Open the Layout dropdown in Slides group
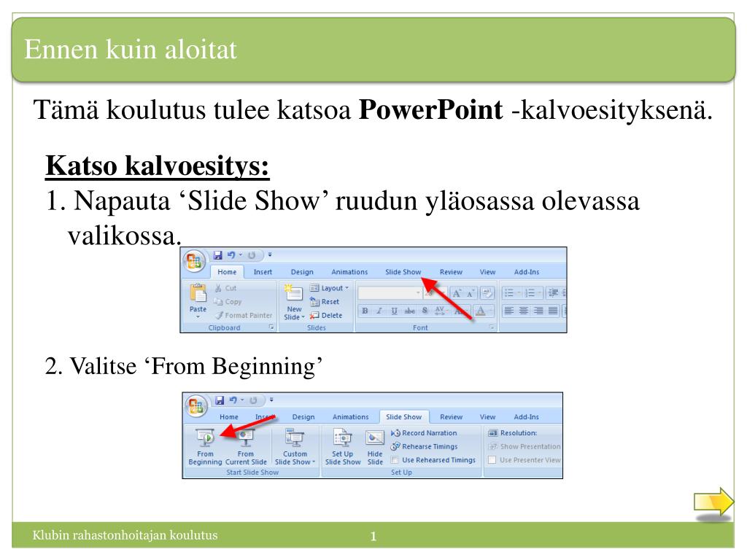747x560 pixels. point(329,288)
